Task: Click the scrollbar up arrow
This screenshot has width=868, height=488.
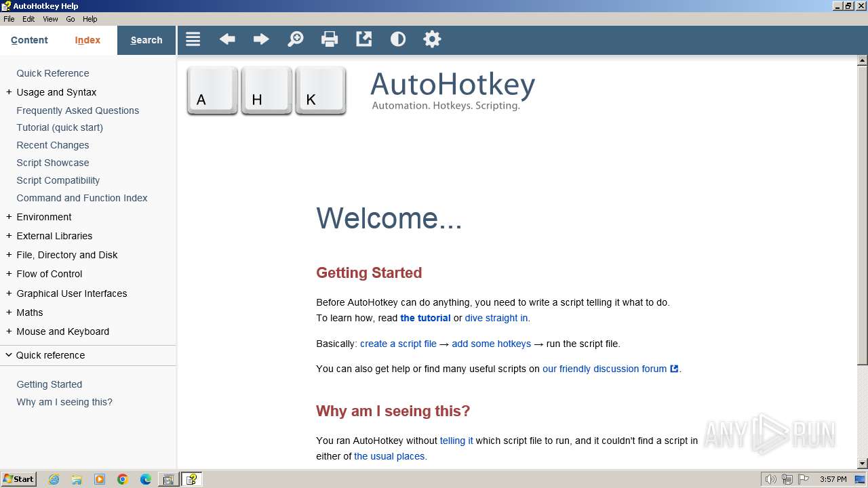Action: [x=863, y=60]
